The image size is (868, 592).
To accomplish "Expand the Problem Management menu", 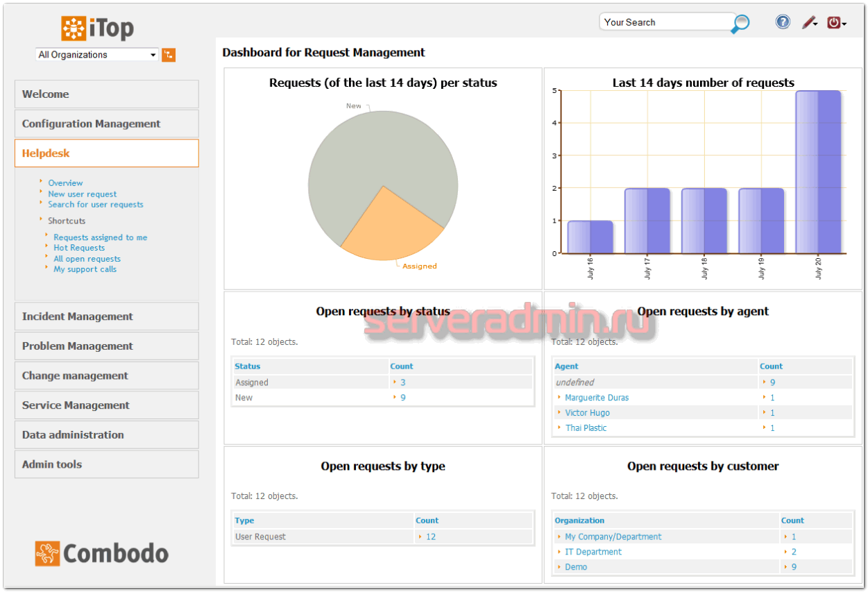I will click(x=106, y=346).
